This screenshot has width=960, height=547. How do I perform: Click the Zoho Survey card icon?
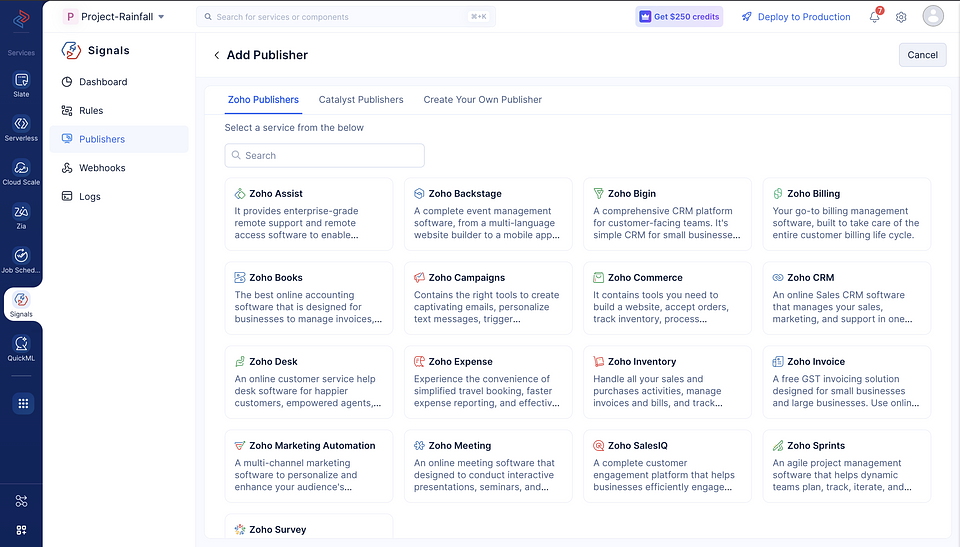pyautogui.click(x=240, y=529)
